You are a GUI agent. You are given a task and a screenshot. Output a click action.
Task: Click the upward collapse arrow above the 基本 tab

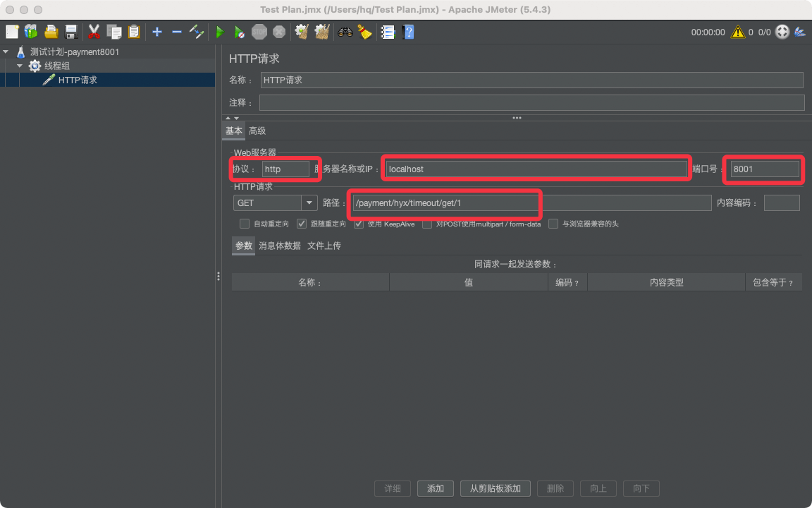[x=228, y=119]
